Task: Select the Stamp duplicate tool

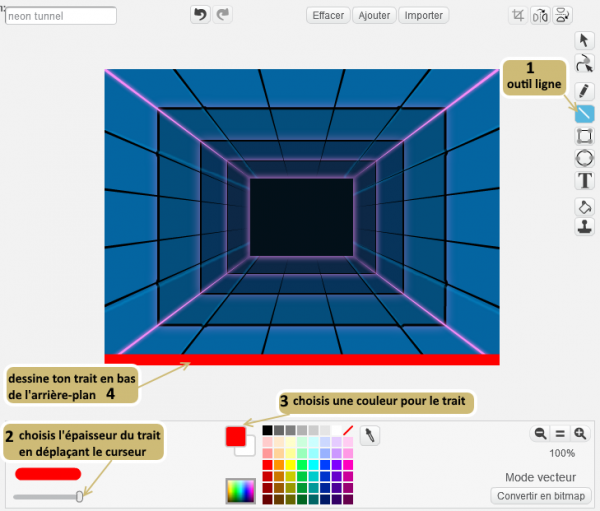Action: click(x=585, y=227)
